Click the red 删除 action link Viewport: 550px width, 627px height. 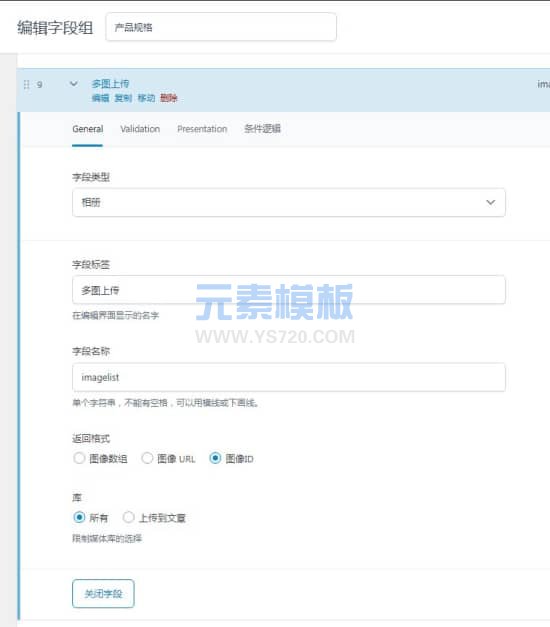(169, 98)
